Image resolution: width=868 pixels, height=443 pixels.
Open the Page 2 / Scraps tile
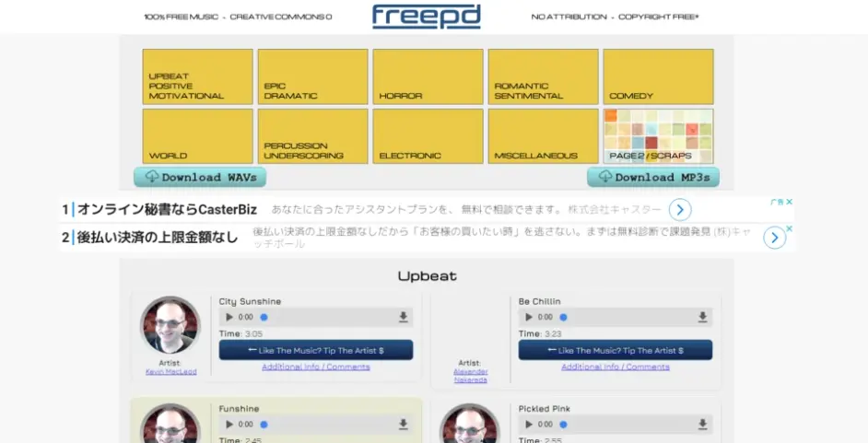coord(658,136)
